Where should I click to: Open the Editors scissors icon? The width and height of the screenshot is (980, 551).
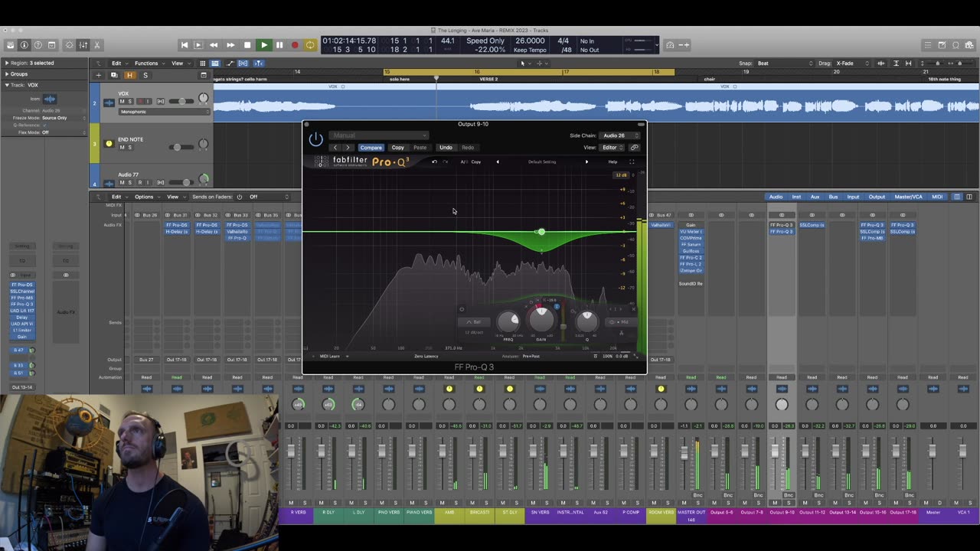pos(97,45)
